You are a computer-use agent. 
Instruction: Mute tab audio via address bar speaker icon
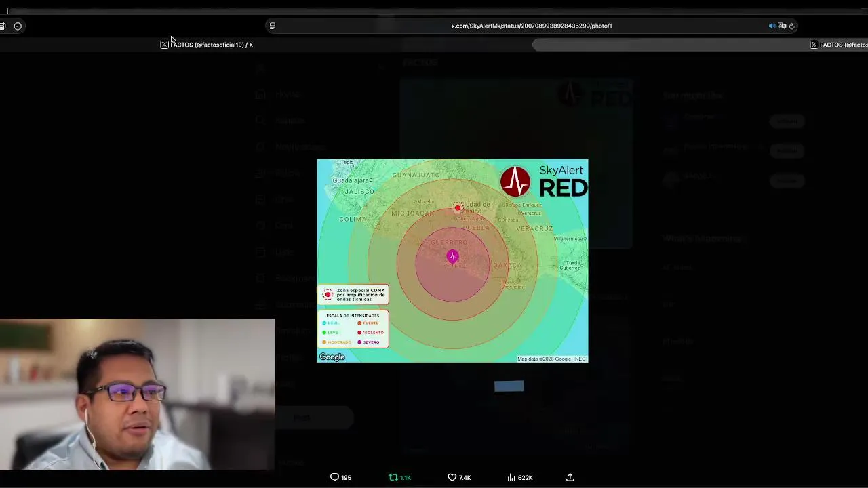[x=772, y=26]
